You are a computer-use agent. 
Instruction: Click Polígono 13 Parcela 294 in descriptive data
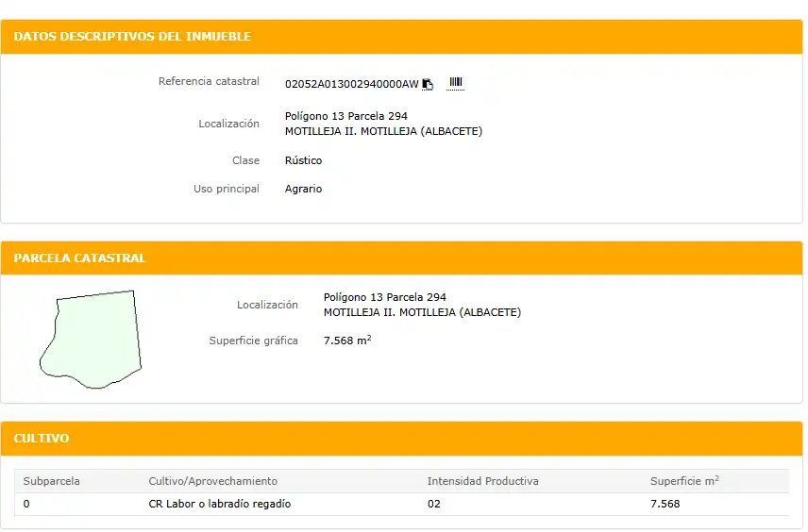(x=345, y=116)
